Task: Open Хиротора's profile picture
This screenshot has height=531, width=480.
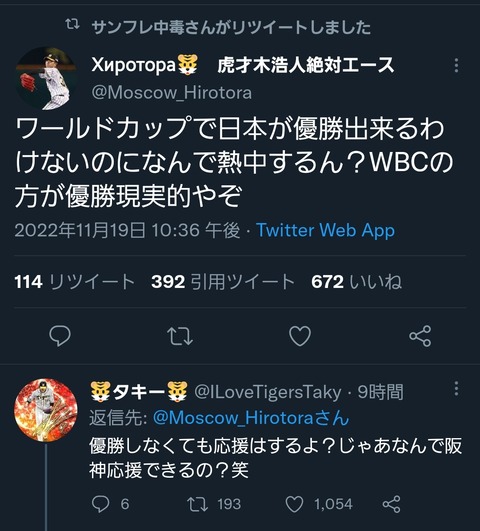Action: 46,78
